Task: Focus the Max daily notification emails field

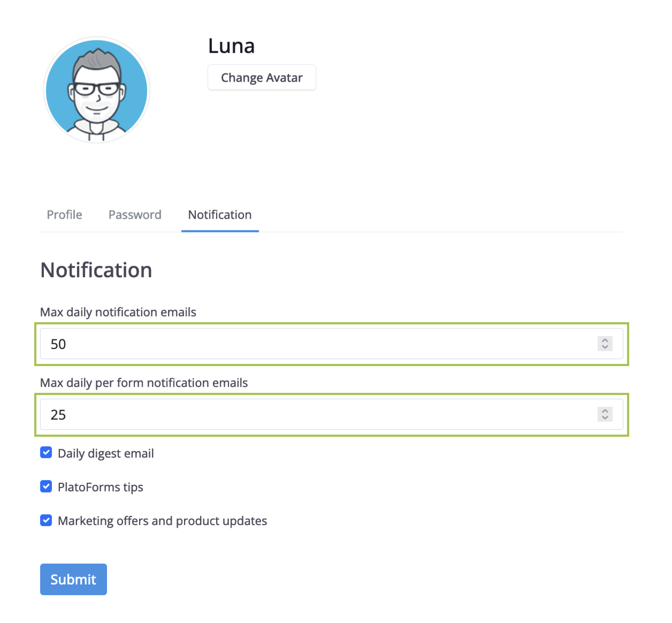Action: tap(314, 344)
